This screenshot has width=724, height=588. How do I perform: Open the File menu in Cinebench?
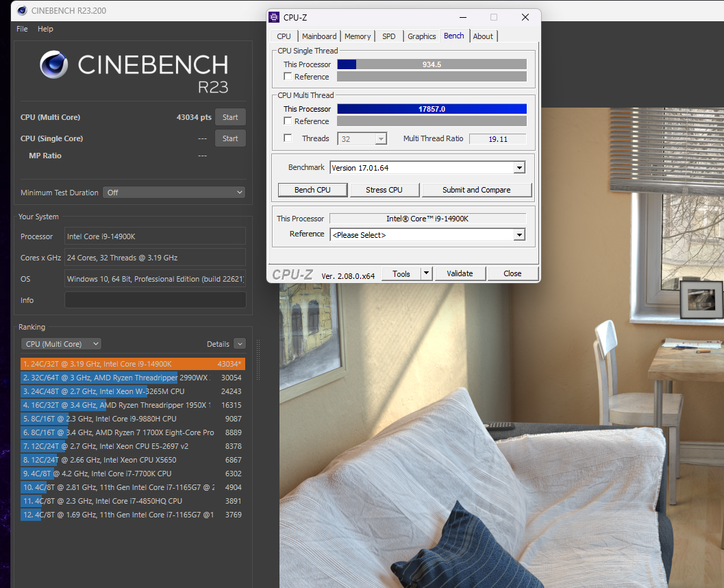click(22, 29)
